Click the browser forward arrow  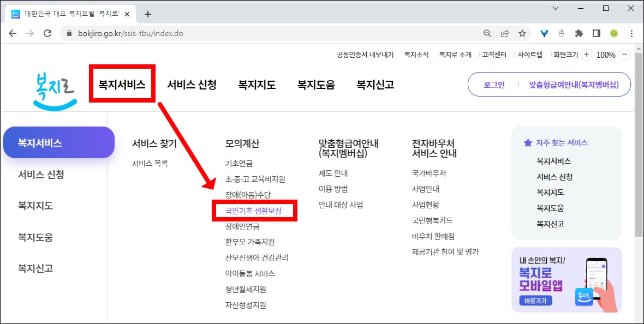coord(30,34)
